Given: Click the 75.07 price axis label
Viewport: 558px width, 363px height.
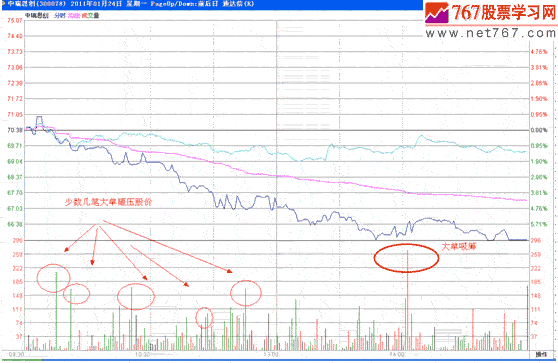Looking at the screenshot, I should point(15,20).
